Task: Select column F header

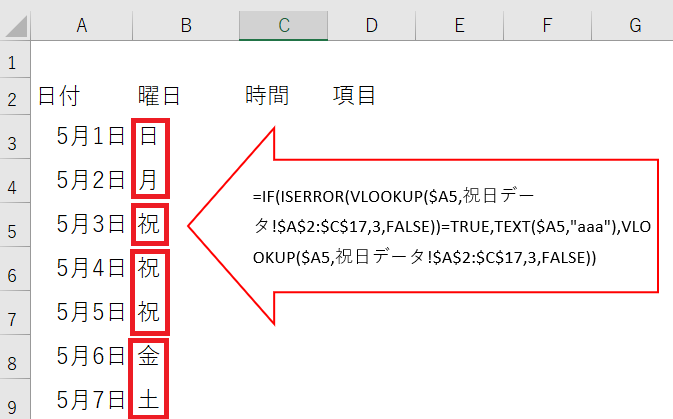Action: tap(547, 25)
